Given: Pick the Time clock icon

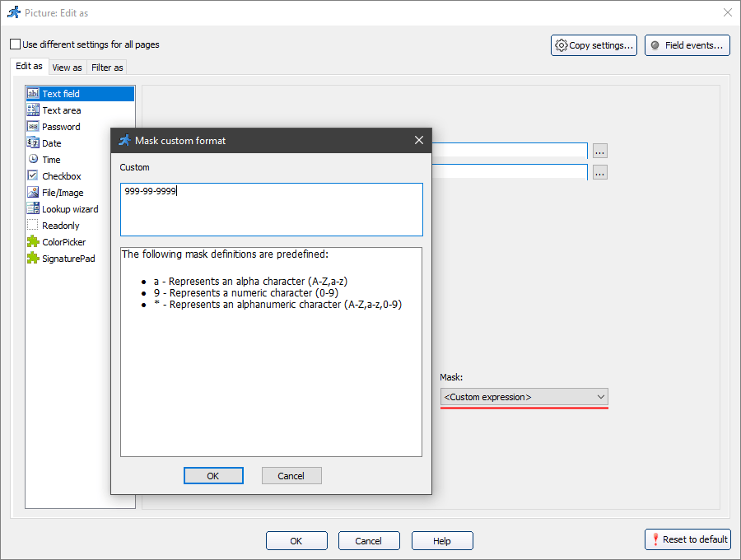Looking at the screenshot, I should coord(34,159).
